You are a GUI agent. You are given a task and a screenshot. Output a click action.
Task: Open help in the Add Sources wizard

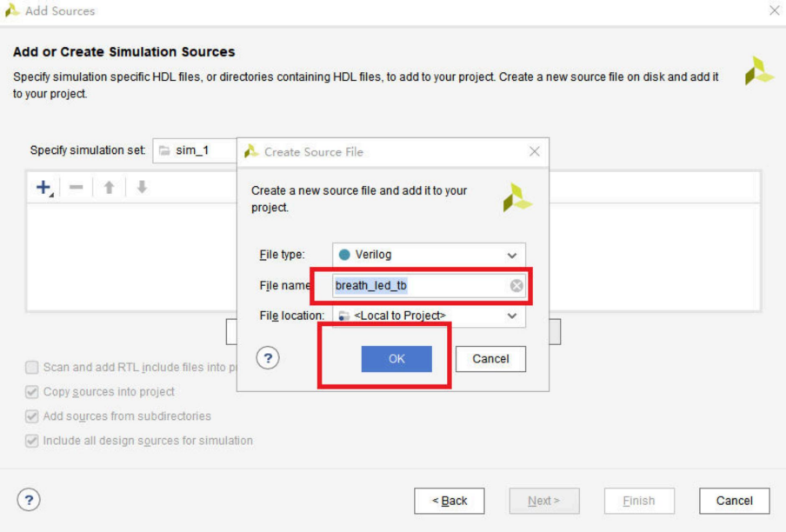click(29, 500)
